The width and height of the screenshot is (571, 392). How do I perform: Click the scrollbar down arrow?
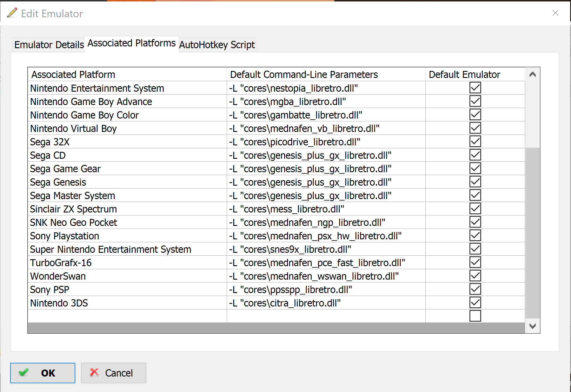pos(532,326)
